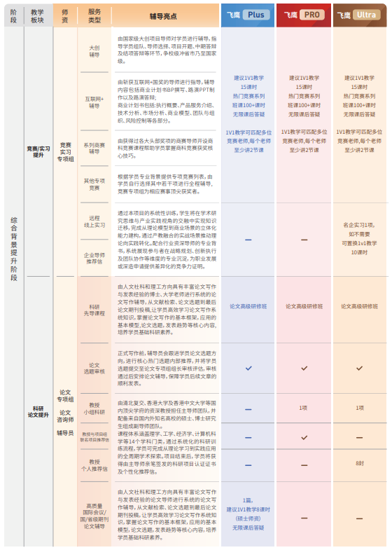Viewport: 392px width, 550px height.
Task: Click the 论文专项组 label
Action: 66,396
